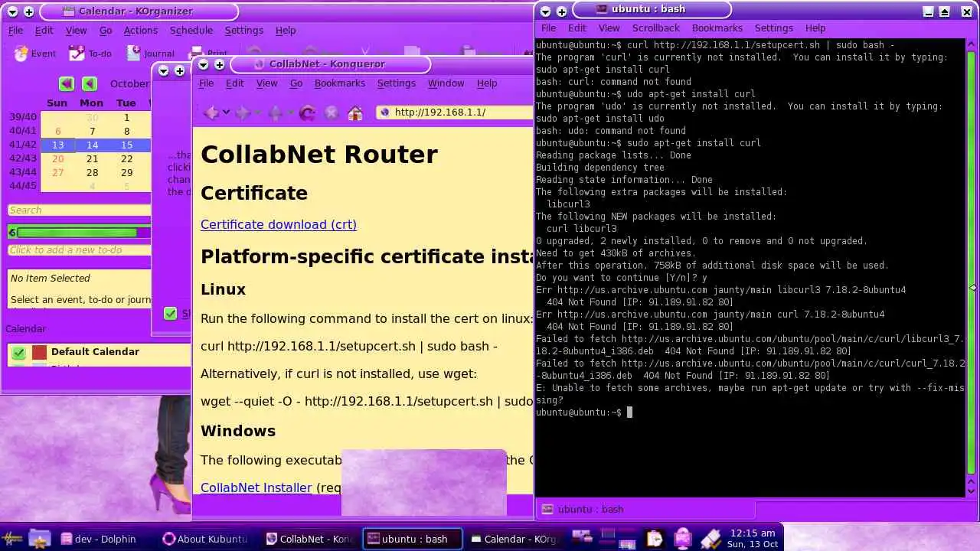Viewport: 980px width, 551px height.
Task: Open forward history dropdown arrow in Konqueror
Action: [x=256, y=113]
